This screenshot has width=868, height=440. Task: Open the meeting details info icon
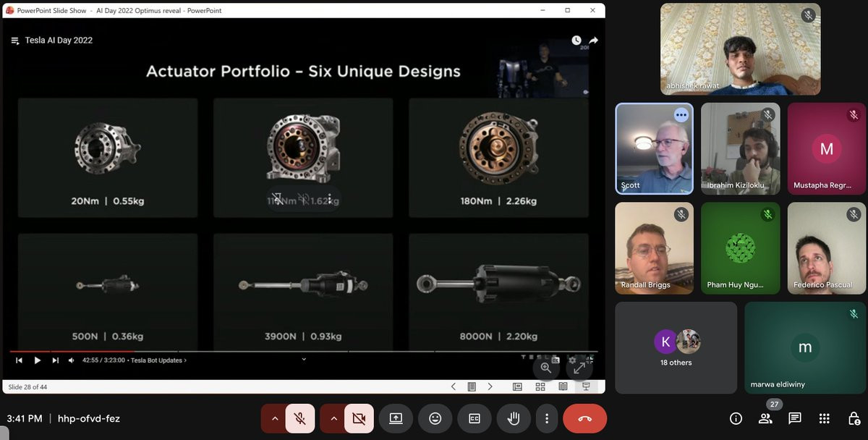pyautogui.click(x=736, y=418)
